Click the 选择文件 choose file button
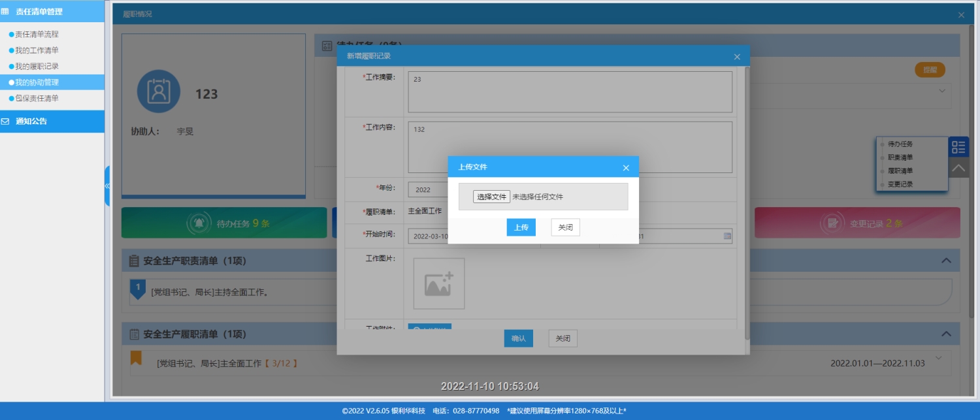This screenshot has width=980, height=420. click(491, 197)
